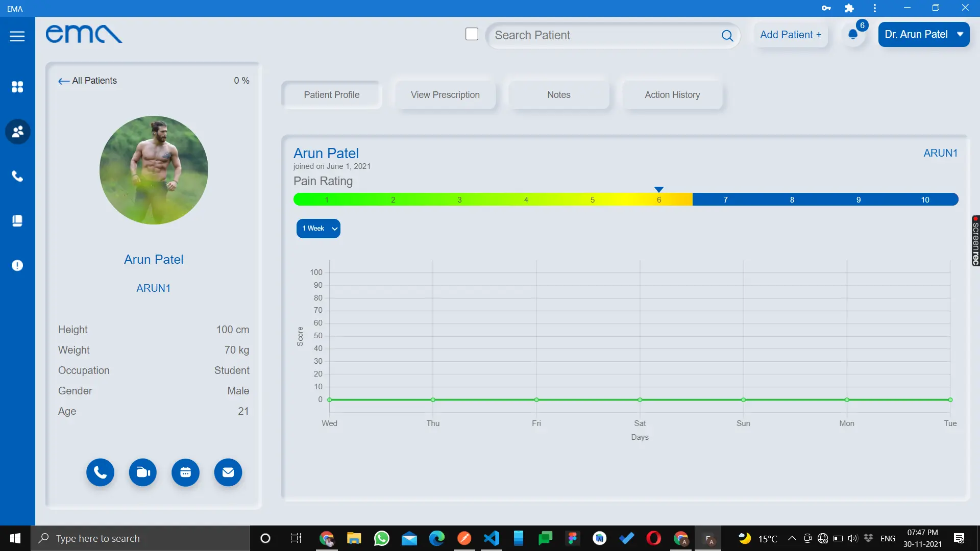Click the ENG language indicator
This screenshot has height=551, width=980.
(888, 538)
